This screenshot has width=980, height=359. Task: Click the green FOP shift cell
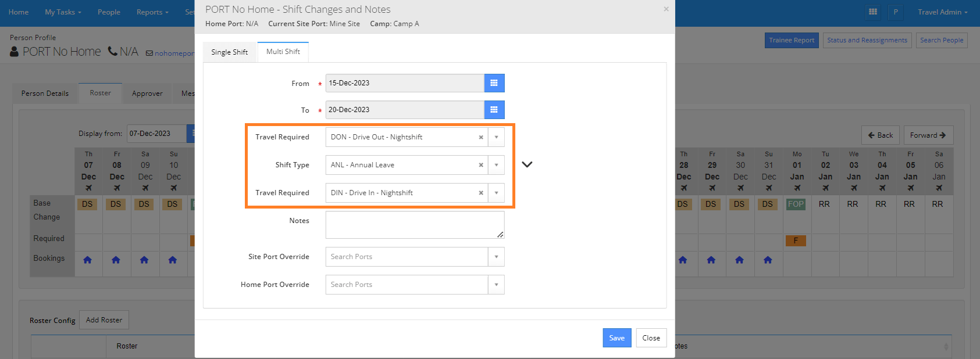tap(796, 204)
